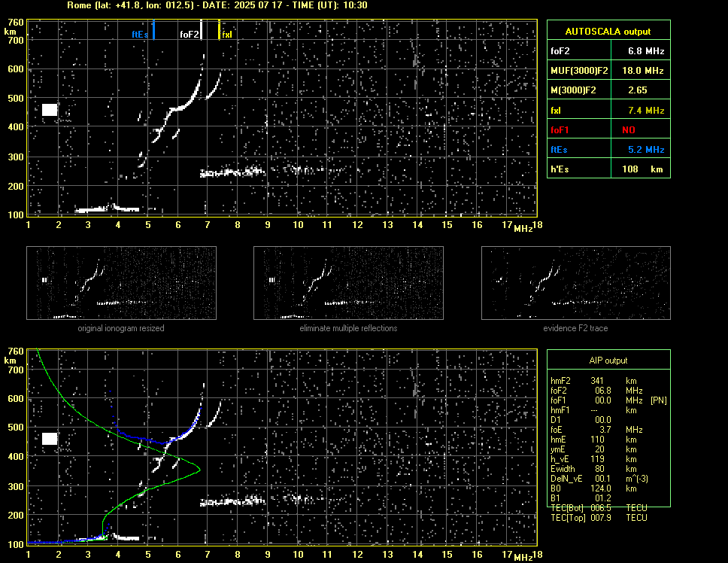Image resolution: width=728 pixels, height=563 pixels.
Task: Click the 'evidence F2 trace' caption
Action: (575, 328)
